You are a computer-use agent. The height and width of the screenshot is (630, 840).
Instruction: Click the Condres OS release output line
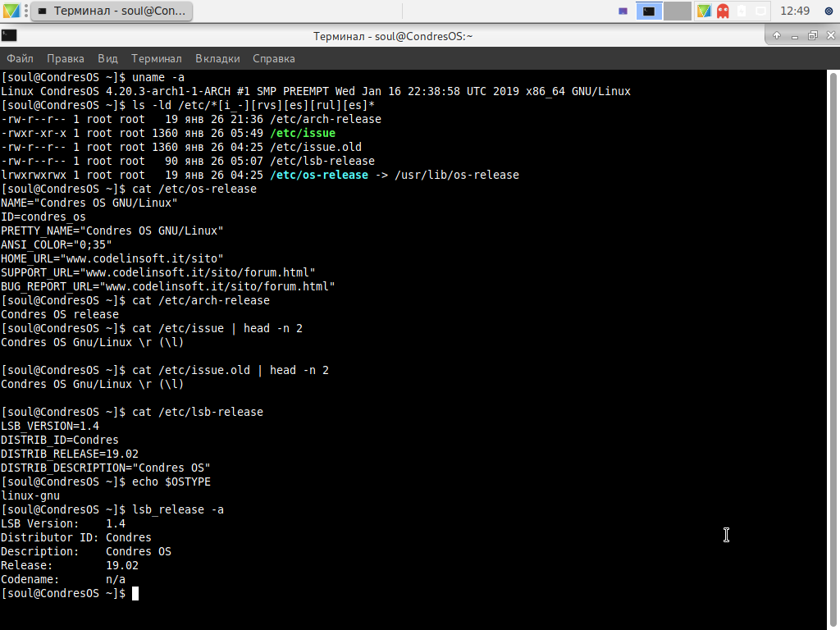click(x=60, y=314)
